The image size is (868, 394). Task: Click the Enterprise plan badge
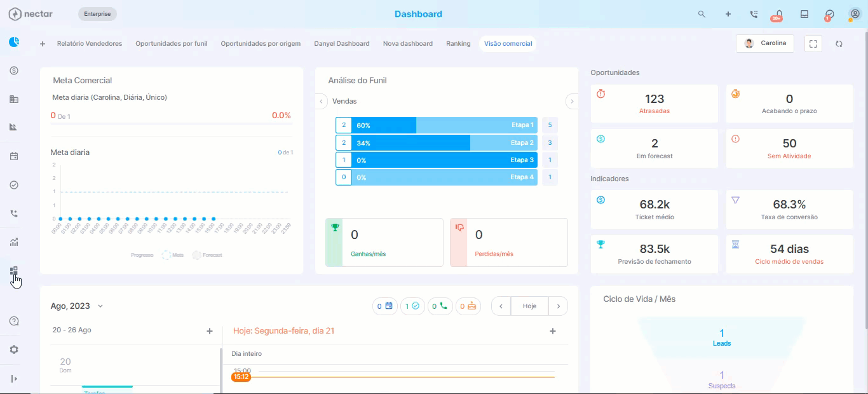(97, 14)
